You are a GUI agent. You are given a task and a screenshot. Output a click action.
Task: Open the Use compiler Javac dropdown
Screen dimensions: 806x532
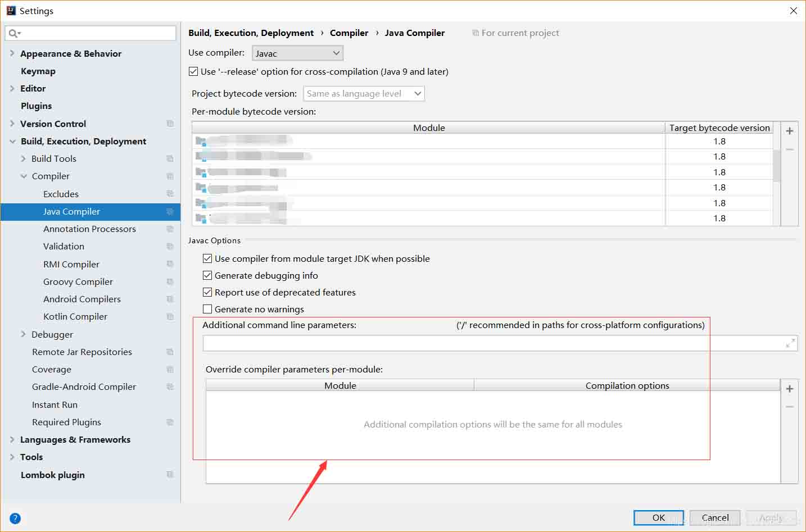[x=297, y=53]
